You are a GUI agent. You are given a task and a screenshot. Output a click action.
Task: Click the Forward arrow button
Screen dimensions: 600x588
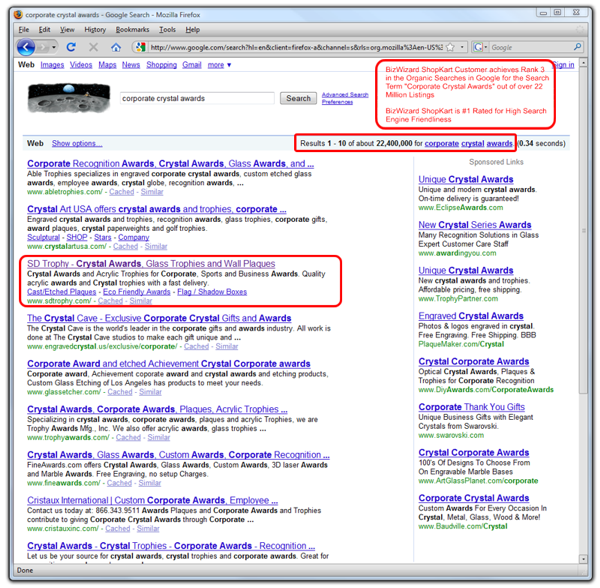(x=42, y=47)
